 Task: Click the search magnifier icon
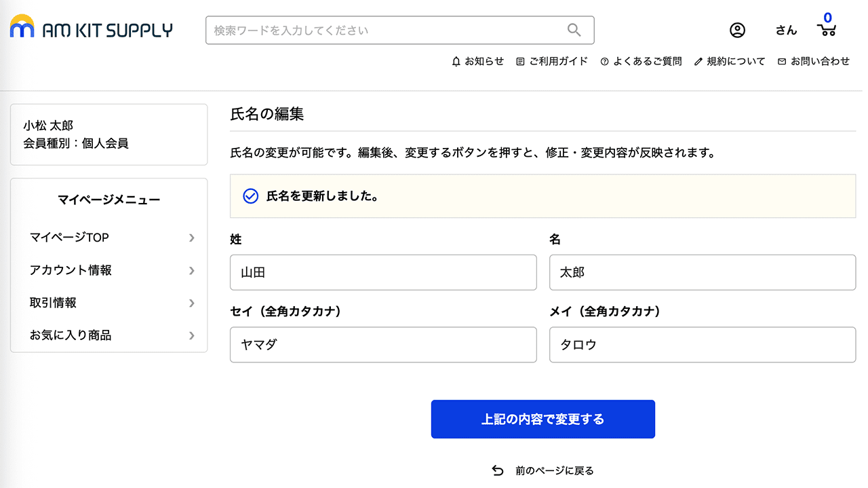574,30
